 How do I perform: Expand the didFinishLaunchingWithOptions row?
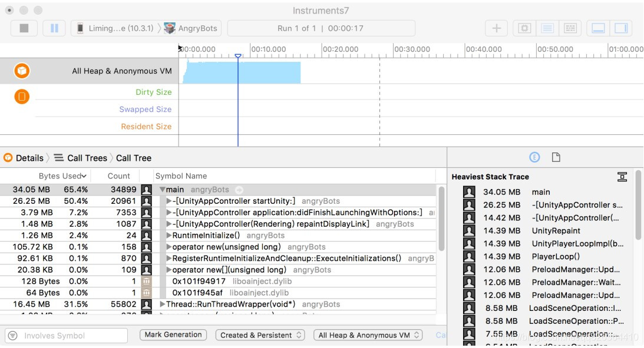(169, 213)
